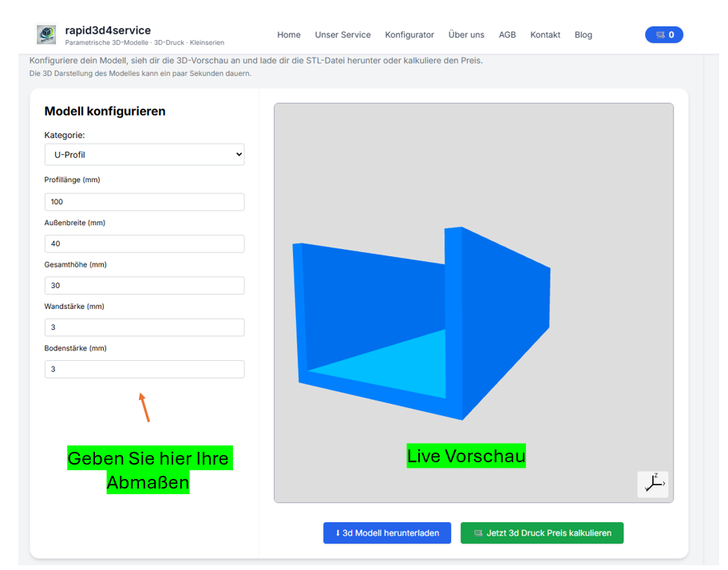Screen dimensions: 728x570
Task: Open the AGB link
Action: click(x=507, y=35)
